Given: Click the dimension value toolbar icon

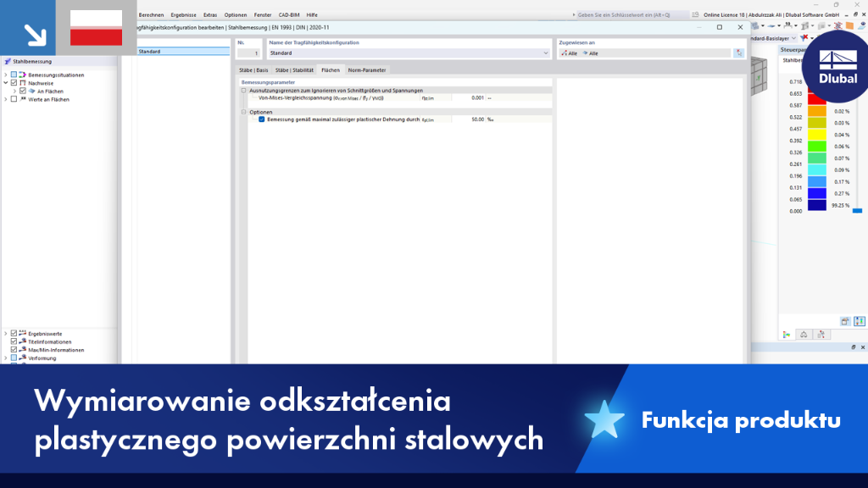Looking at the screenshot, I should tap(788, 26).
